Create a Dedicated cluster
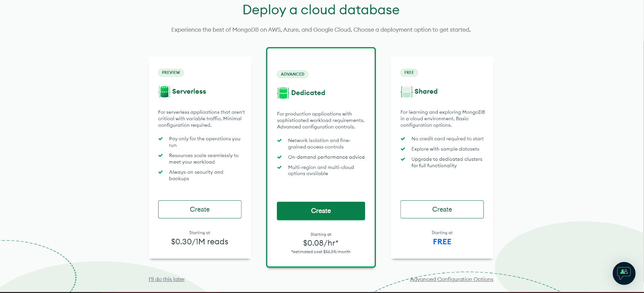The height and width of the screenshot is (293, 644). [x=321, y=211]
